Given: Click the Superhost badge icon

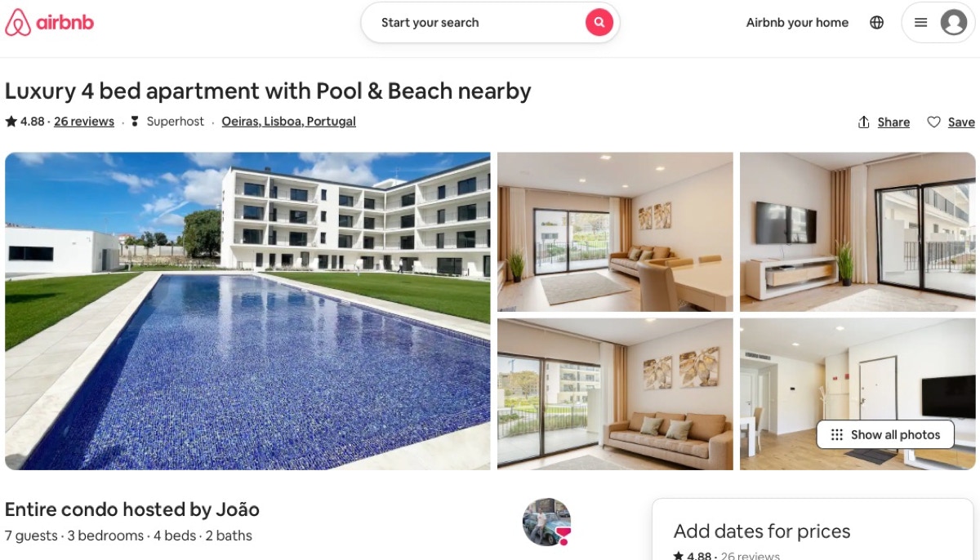Looking at the screenshot, I should click(x=135, y=122).
